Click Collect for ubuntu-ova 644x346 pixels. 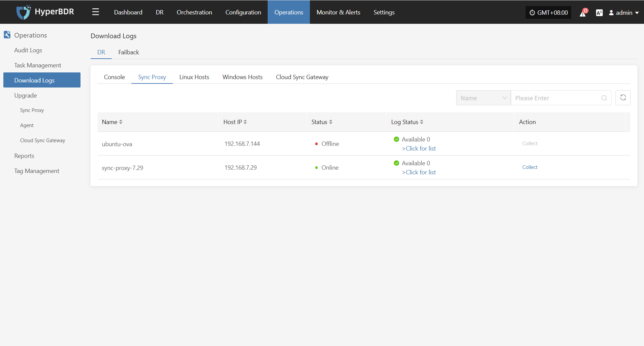(530, 143)
